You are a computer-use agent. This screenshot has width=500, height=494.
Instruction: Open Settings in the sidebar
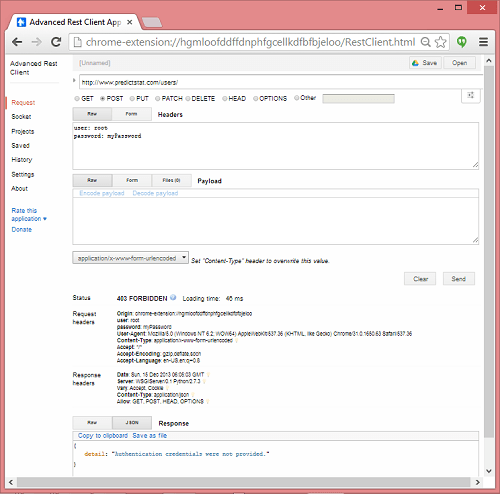coord(23,174)
